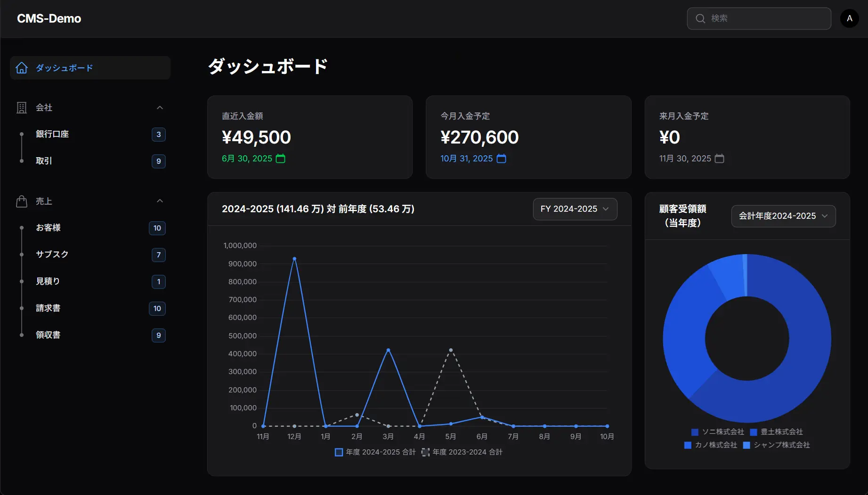Click the calendar icon for 11月 30, 2025

[x=719, y=159]
